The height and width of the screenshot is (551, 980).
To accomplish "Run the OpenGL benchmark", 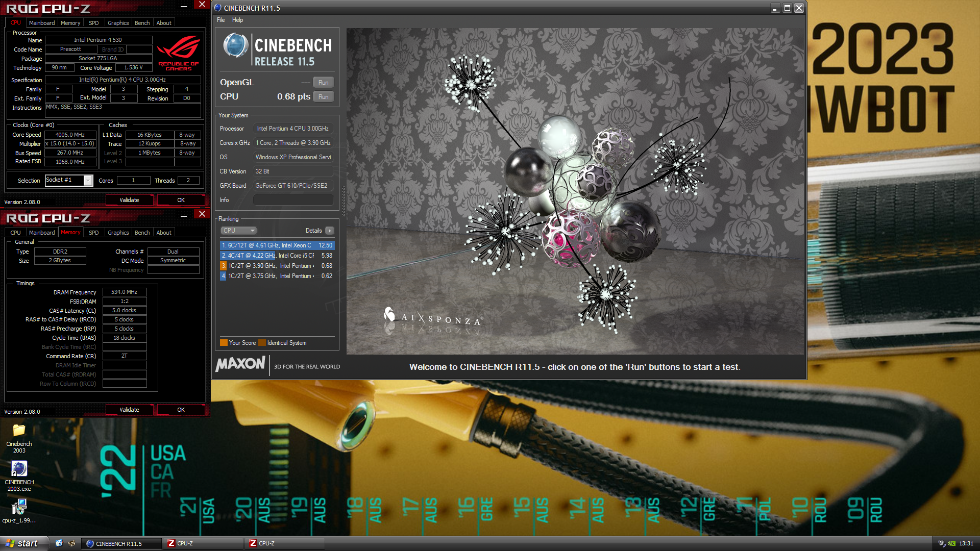I will [x=323, y=83].
